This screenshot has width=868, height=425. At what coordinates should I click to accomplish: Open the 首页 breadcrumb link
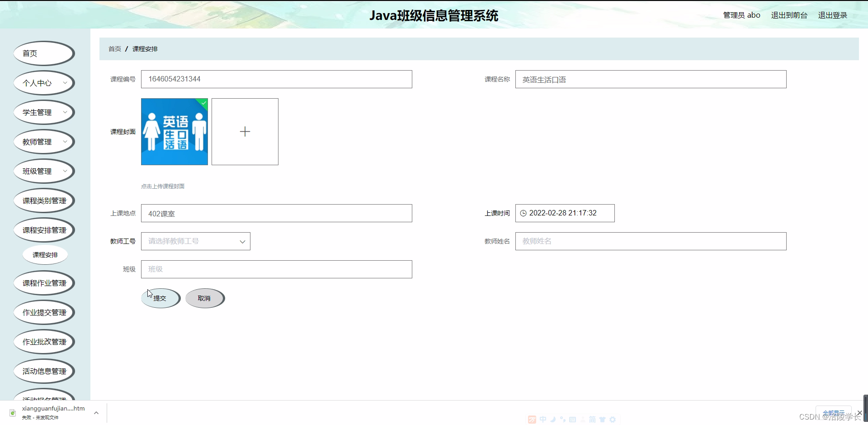pos(114,48)
